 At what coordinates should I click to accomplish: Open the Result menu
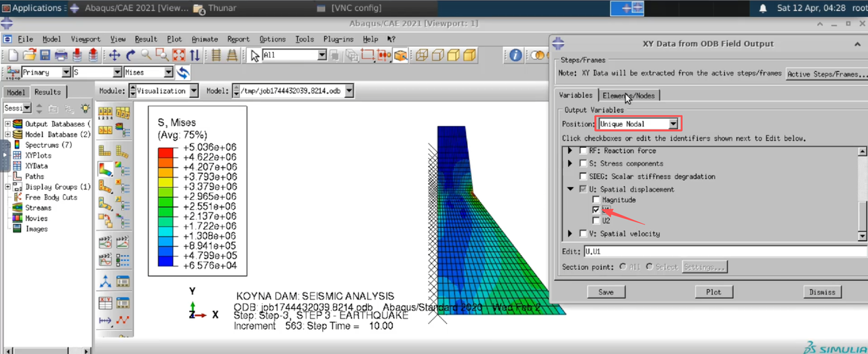pos(146,39)
